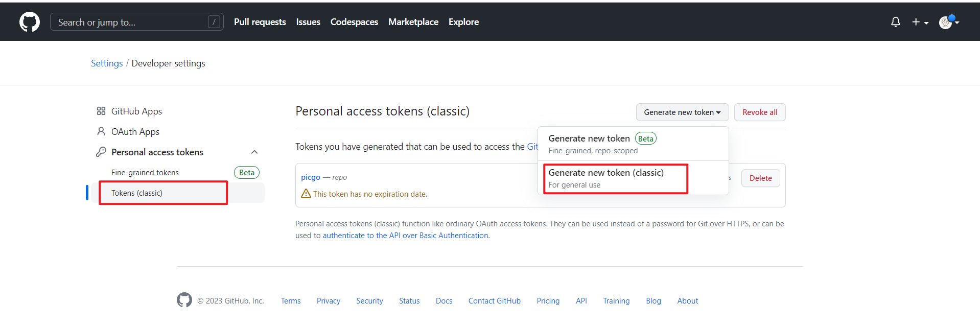The height and width of the screenshot is (327, 980).
Task: Open Blog footer link
Action: [x=654, y=301]
